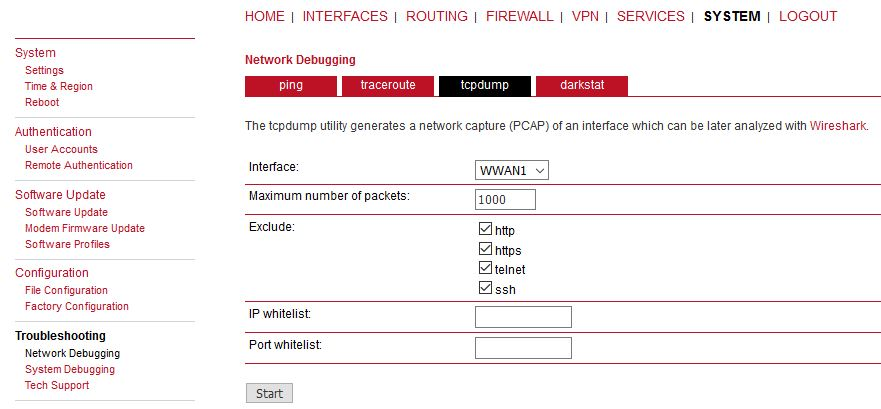Focus the IP whitelist input field
Image resolution: width=881 pixels, height=409 pixels.
click(x=523, y=317)
